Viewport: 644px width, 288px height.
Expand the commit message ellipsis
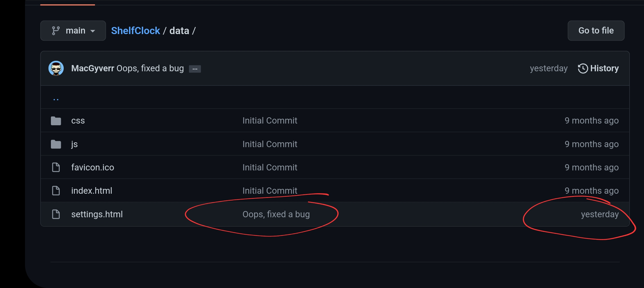195,69
